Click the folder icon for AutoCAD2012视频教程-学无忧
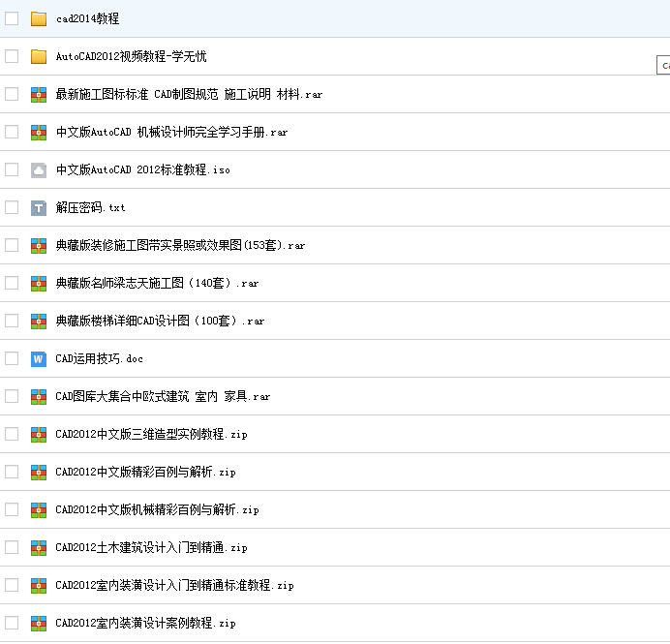 pyautogui.click(x=39, y=56)
